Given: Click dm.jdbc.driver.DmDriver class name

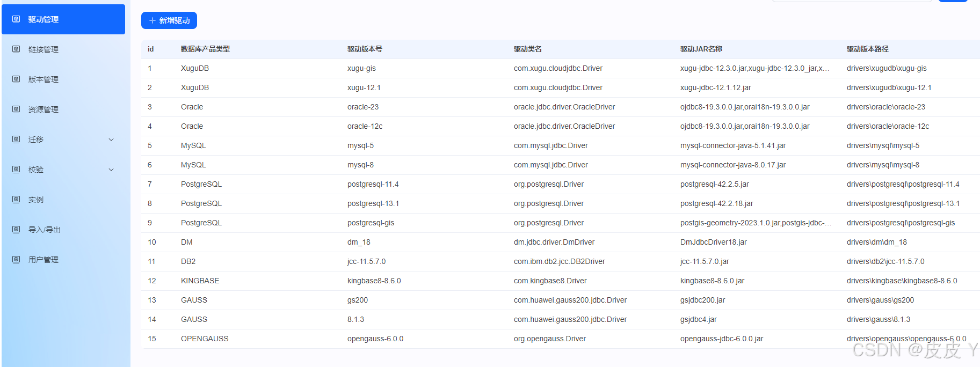Looking at the screenshot, I should point(554,242).
